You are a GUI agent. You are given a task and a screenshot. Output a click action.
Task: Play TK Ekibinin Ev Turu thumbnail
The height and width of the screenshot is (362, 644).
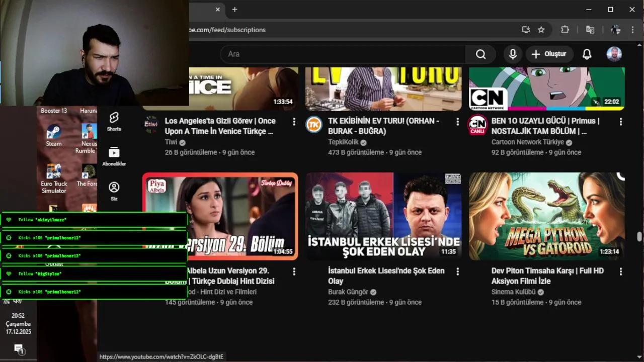pyautogui.click(x=383, y=88)
